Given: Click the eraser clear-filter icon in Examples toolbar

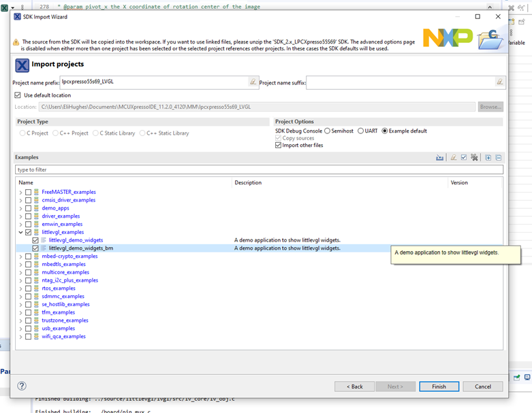Looking at the screenshot, I should pyautogui.click(x=453, y=158).
